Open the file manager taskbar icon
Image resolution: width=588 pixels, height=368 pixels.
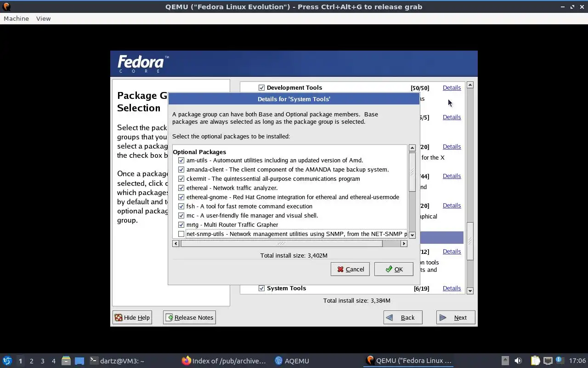click(66, 361)
